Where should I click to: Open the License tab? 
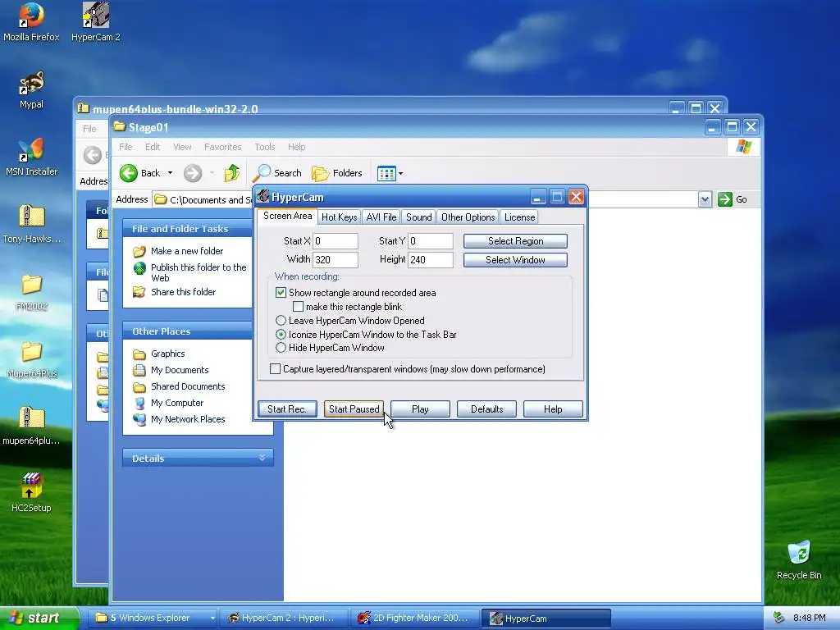pyautogui.click(x=519, y=217)
